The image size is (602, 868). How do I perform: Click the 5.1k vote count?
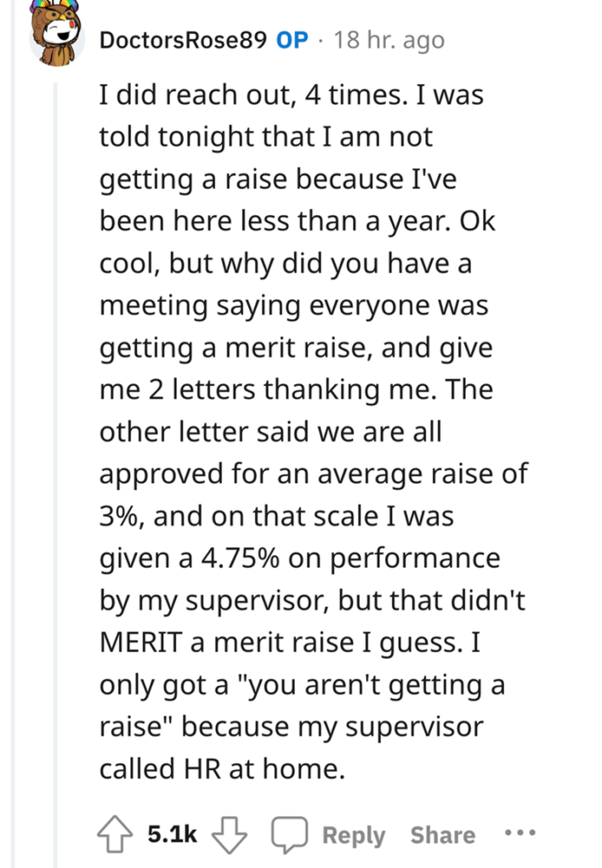(172, 835)
